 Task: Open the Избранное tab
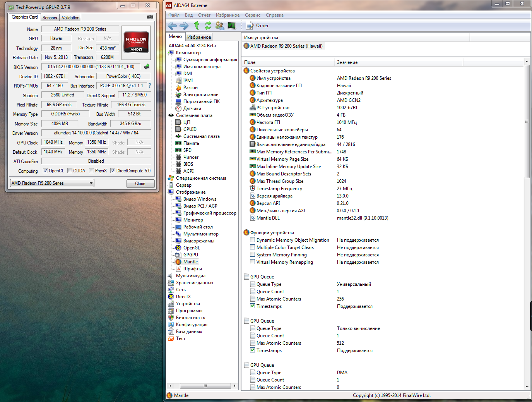(x=199, y=37)
